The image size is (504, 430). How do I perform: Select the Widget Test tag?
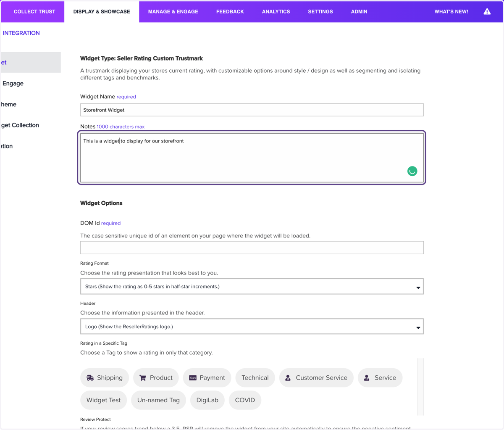coord(103,400)
